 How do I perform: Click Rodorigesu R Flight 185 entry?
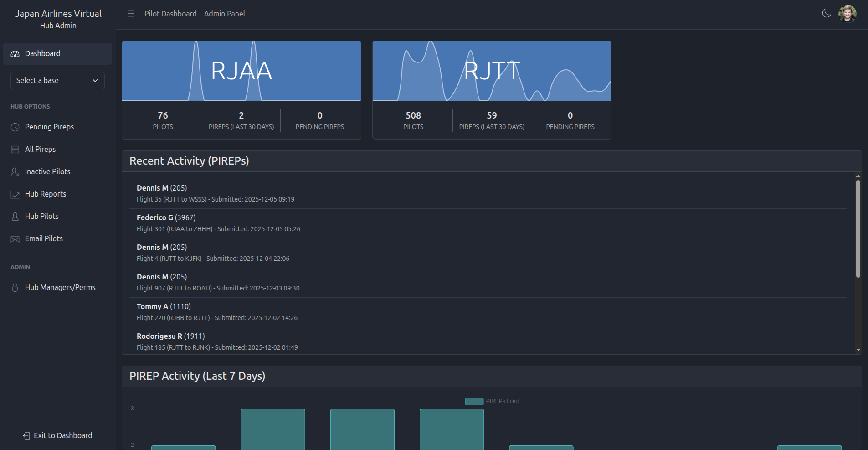[x=488, y=341]
